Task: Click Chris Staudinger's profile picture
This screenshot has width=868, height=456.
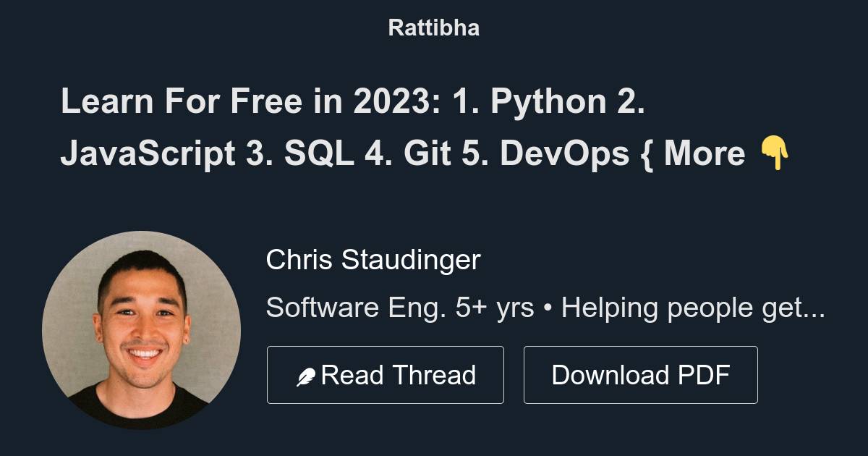Action: point(142,328)
